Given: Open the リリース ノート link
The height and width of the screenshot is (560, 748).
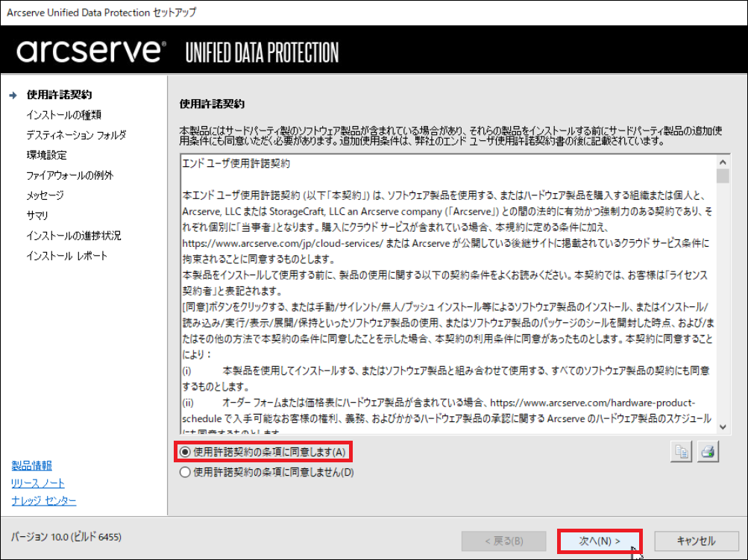Looking at the screenshot, I should click(38, 483).
